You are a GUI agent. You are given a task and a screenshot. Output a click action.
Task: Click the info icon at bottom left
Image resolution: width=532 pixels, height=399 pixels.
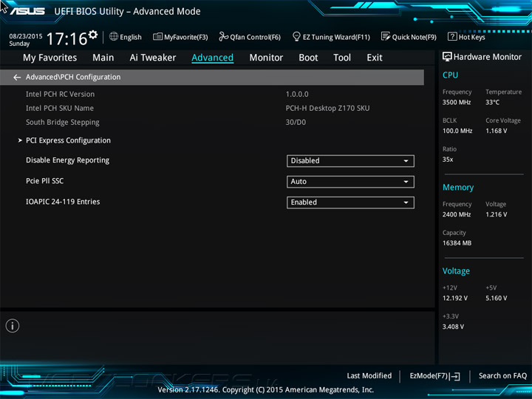(13, 326)
